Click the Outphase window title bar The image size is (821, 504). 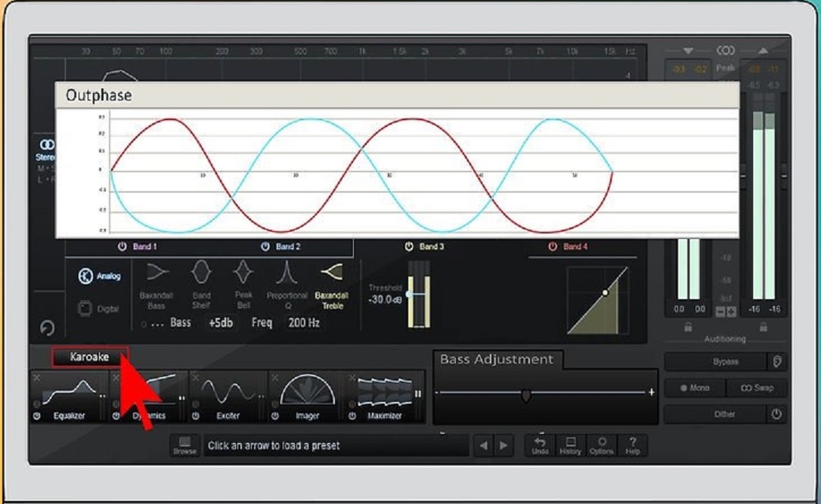pyautogui.click(x=398, y=95)
